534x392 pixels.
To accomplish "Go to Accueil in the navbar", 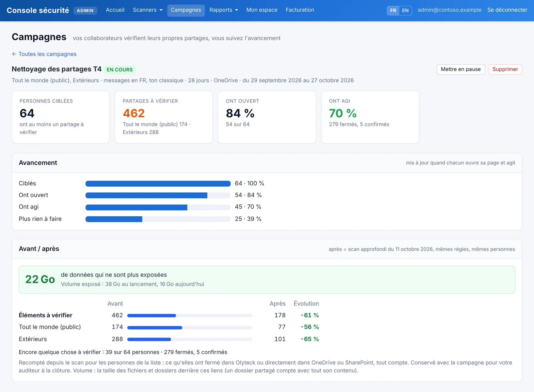I will (115, 10).
